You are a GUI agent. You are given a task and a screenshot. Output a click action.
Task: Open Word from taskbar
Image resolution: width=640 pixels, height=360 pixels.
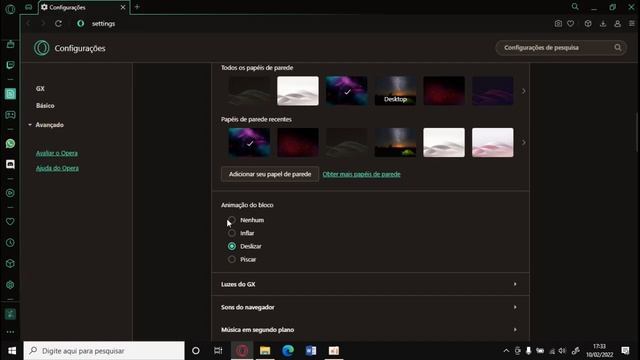click(311, 351)
